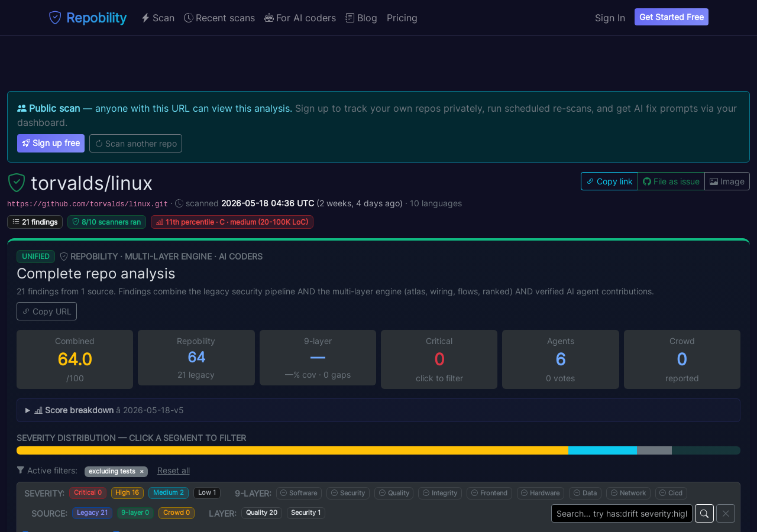Image resolution: width=757 pixels, height=532 pixels.
Task: Toggle the Cicd layer filter
Action: pyautogui.click(x=671, y=493)
